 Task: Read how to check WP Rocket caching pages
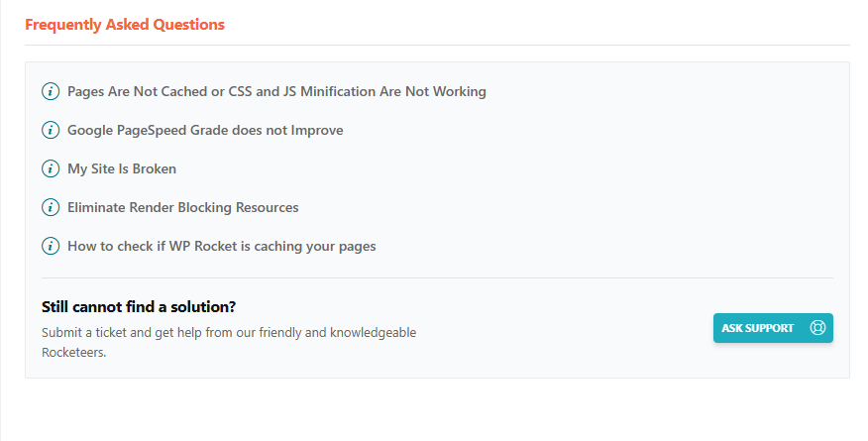click(x=221, y=246)
